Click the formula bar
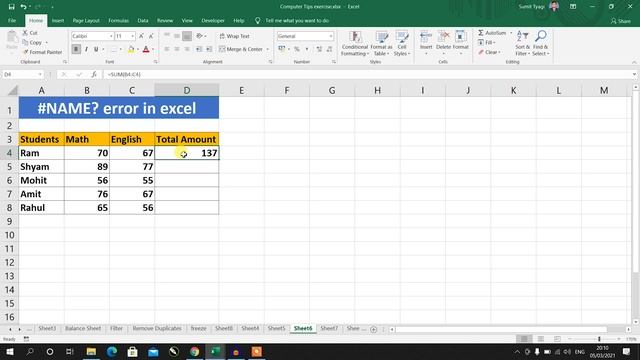Screen dimensions: 640x360 point(367,74)
